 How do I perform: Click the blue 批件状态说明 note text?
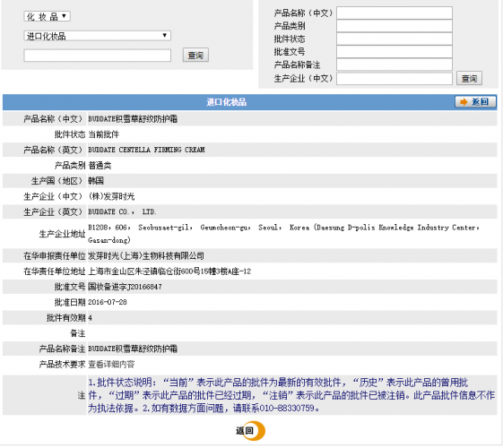[x=291, y=395]
